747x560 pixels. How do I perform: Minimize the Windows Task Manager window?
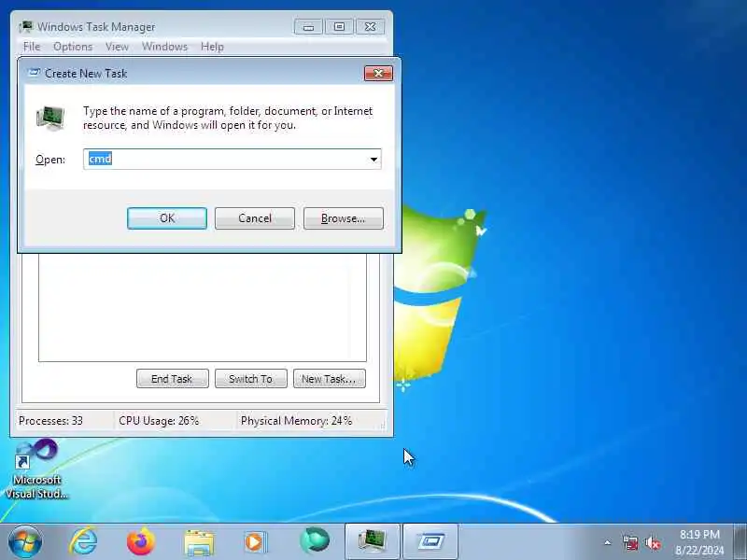[308, 27]
